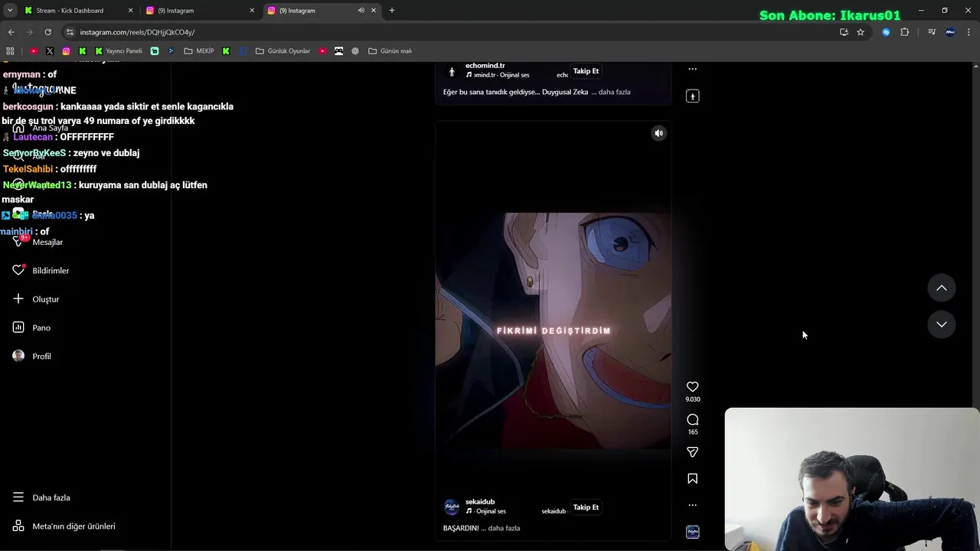The height and width of the screenshot is (551, 980).
Task: Open Pano dashboard in the sidebar
Action: pos(32,328)
